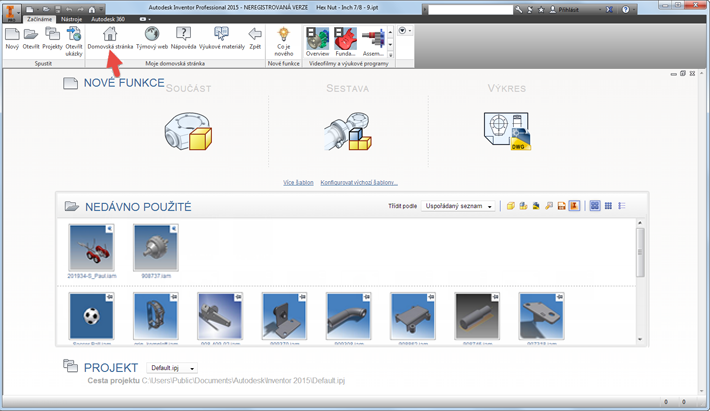The height and width of the screenshot is (411, 710).
Task: Switch recent files to list view
Action: point(622,206)
